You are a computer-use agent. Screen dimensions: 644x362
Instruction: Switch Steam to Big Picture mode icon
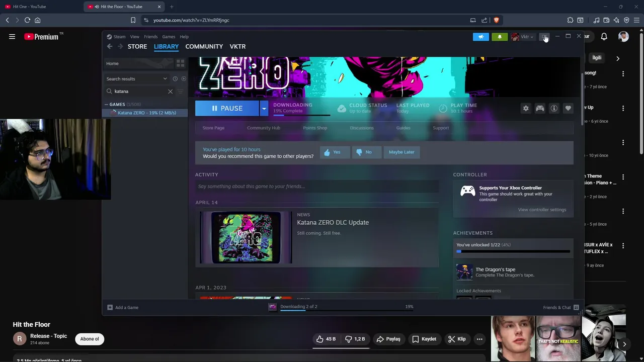pos(544,37)
